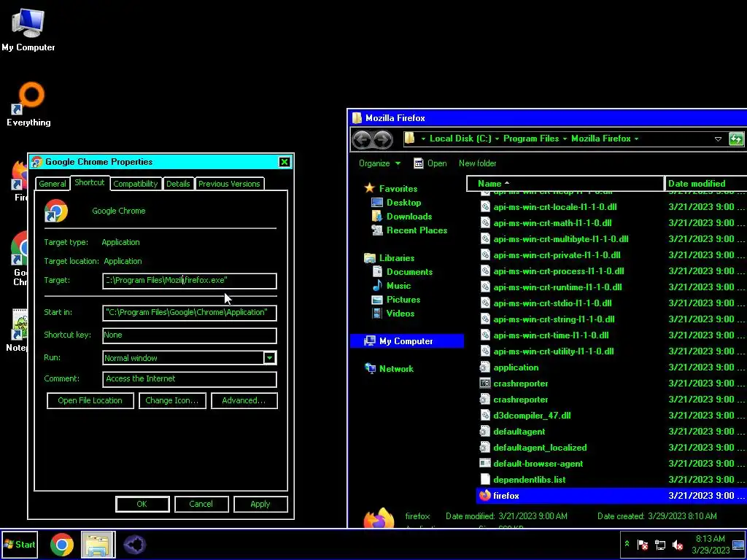Click File Explorer taskbar button
The image size is (747, 560).
click(98, 545)
